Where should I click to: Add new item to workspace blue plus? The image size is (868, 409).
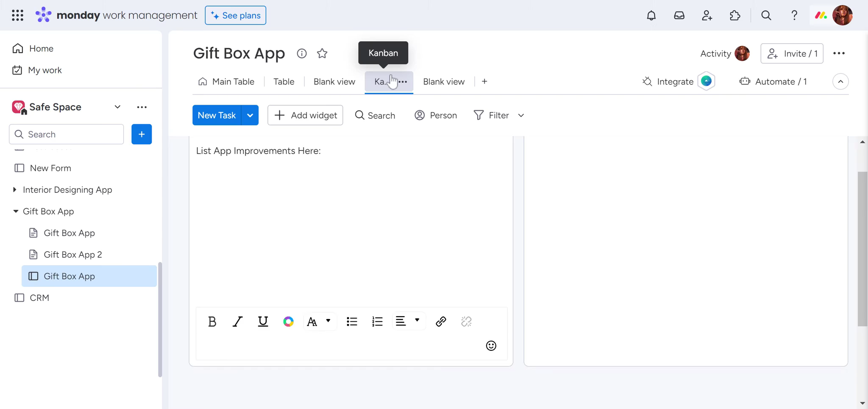click(x=142, y=134)
